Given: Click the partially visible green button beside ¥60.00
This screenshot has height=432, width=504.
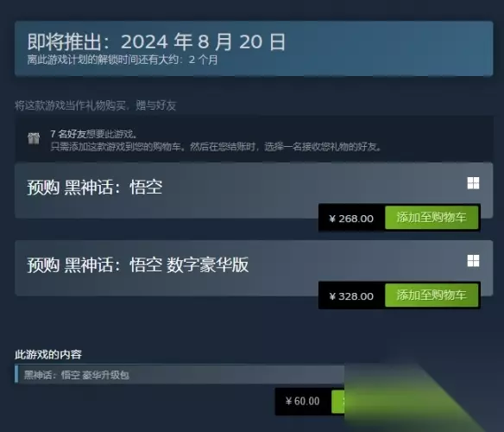Looking at the screenshot, I should click(x=337, y=402).
